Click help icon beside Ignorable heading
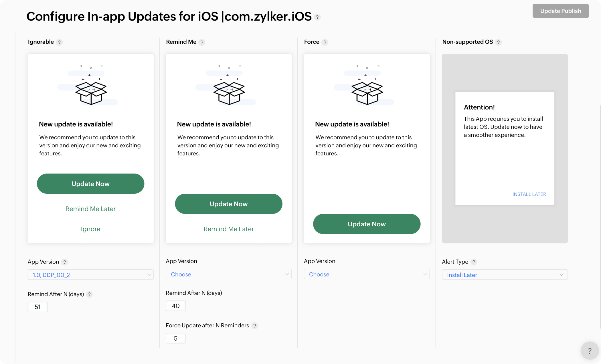 (x=59, y=42)
